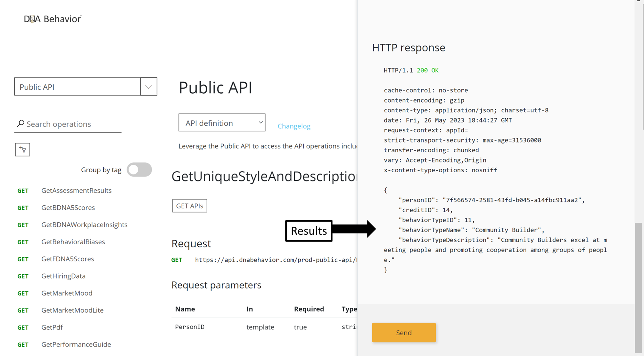Image resolution: width=644 pixels, height=356 pixels.
Task: Open the add filter icon button
Action: [23, 150]
